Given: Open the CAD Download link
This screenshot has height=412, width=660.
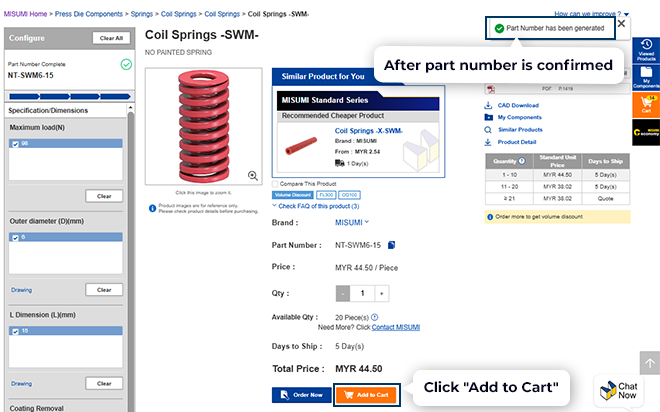Looking at the screenshot, I should point(518,105).
